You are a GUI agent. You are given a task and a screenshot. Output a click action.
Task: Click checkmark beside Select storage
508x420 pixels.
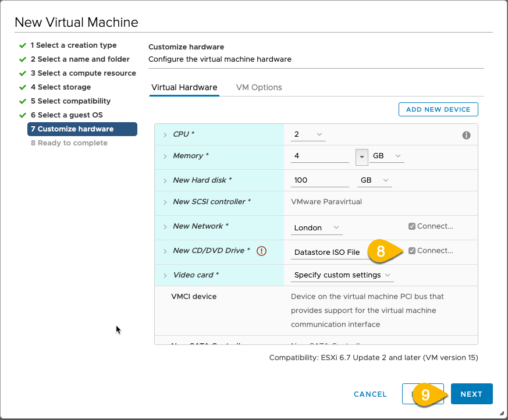[x=23, y=87]
